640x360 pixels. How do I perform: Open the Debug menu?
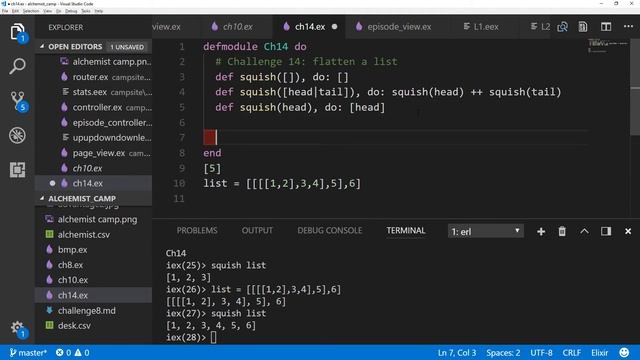[x=71, y=11]
